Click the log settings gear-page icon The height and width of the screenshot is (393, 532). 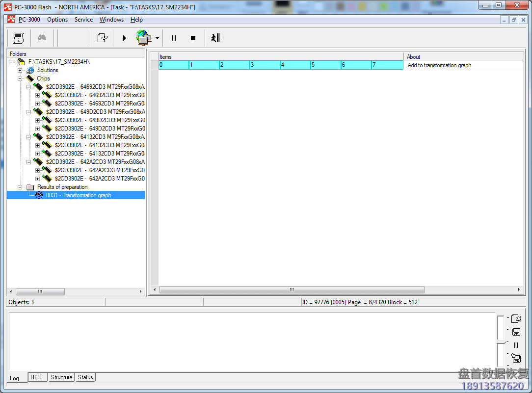(516, 318)
